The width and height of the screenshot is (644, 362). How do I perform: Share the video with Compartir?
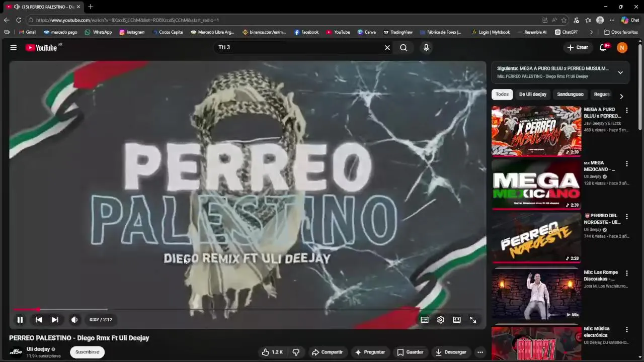[x=327, y=352]
